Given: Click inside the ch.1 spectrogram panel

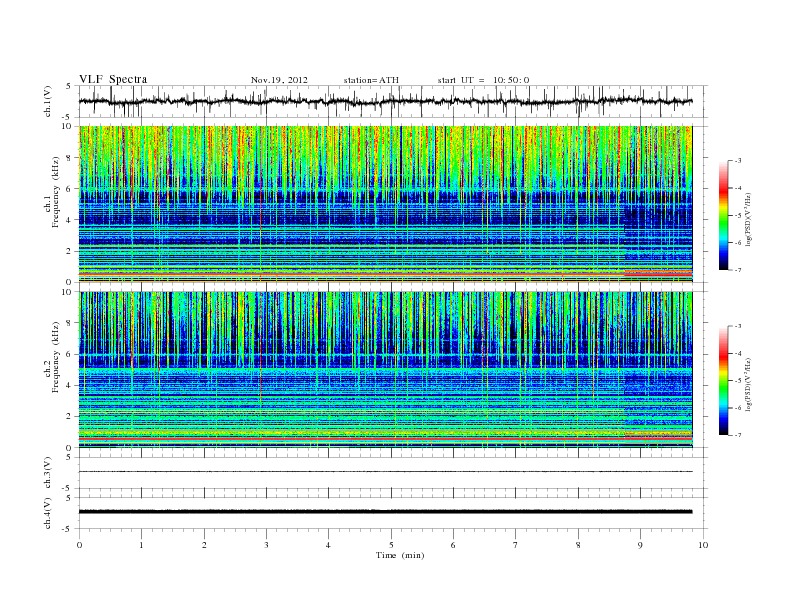Looking at the screenshot, I should pyautogui.click(x=385, y=204).
